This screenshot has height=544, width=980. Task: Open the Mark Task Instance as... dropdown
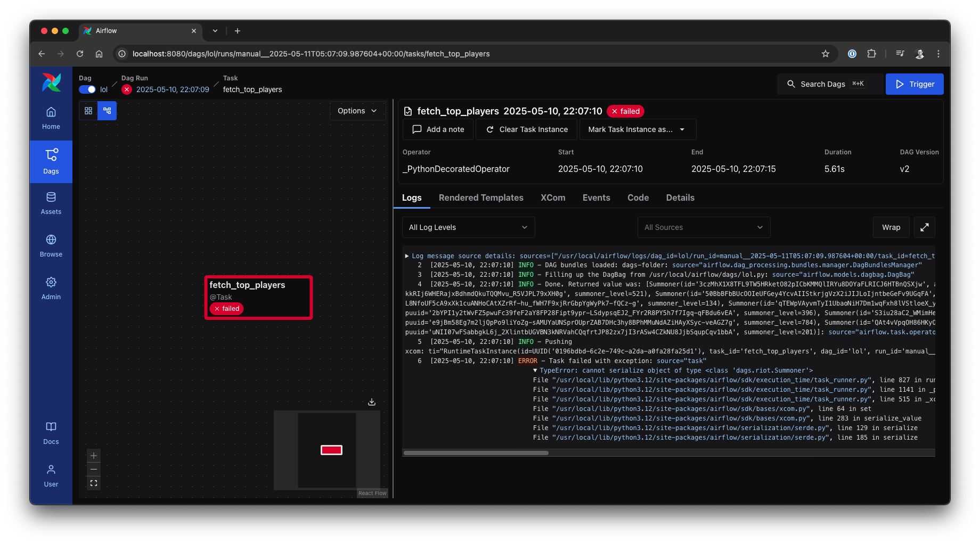[x=637, y=129]
